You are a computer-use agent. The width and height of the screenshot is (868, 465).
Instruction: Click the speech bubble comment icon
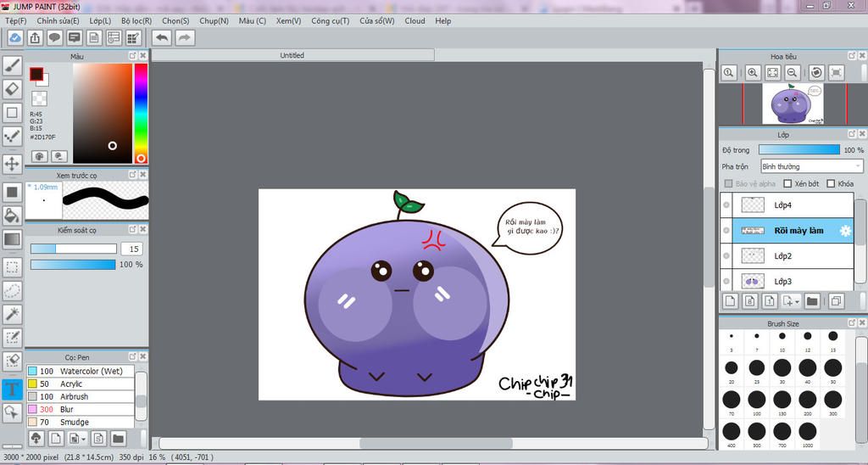[x=54, y=37]
